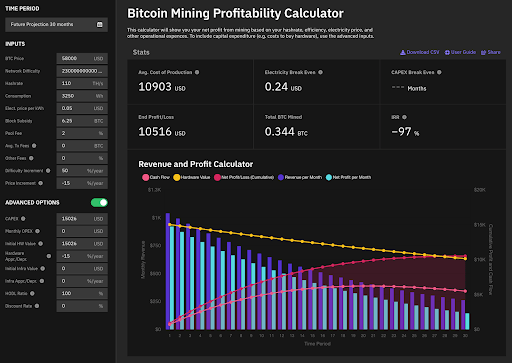Viewport: 512px width, 363px height.
Task: Select the Hashrate input field
Action: click(x=82, y=83)
